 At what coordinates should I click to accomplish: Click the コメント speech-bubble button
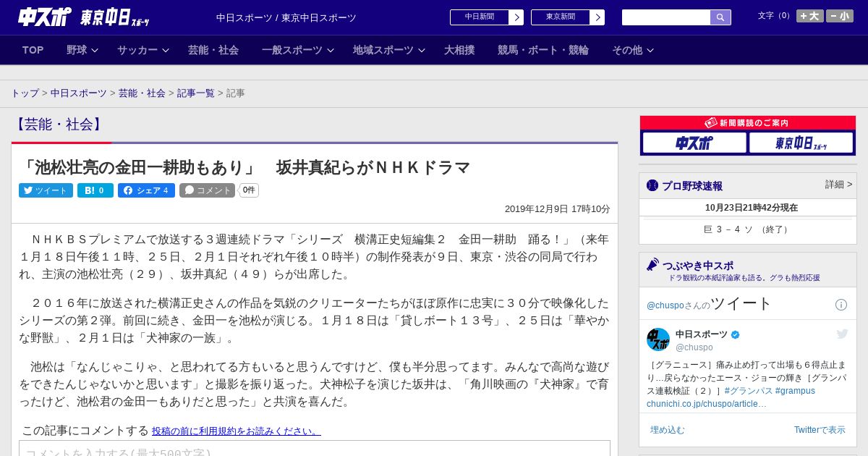click(207, 190)
